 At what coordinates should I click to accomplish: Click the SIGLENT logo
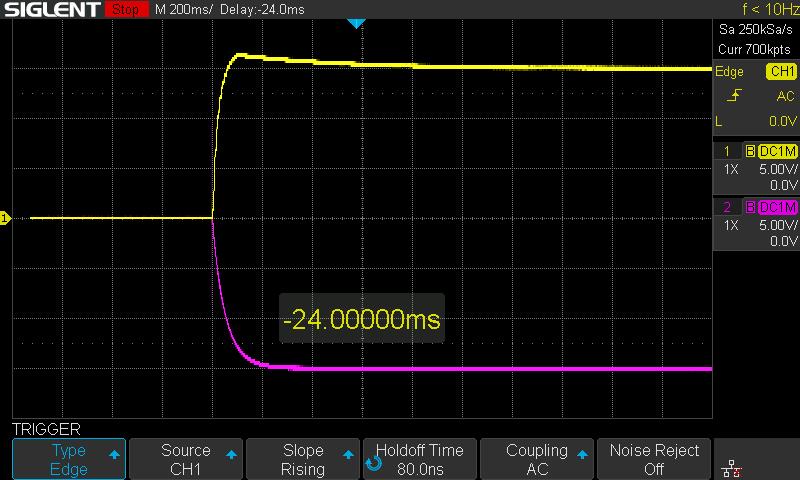[52, 9]
